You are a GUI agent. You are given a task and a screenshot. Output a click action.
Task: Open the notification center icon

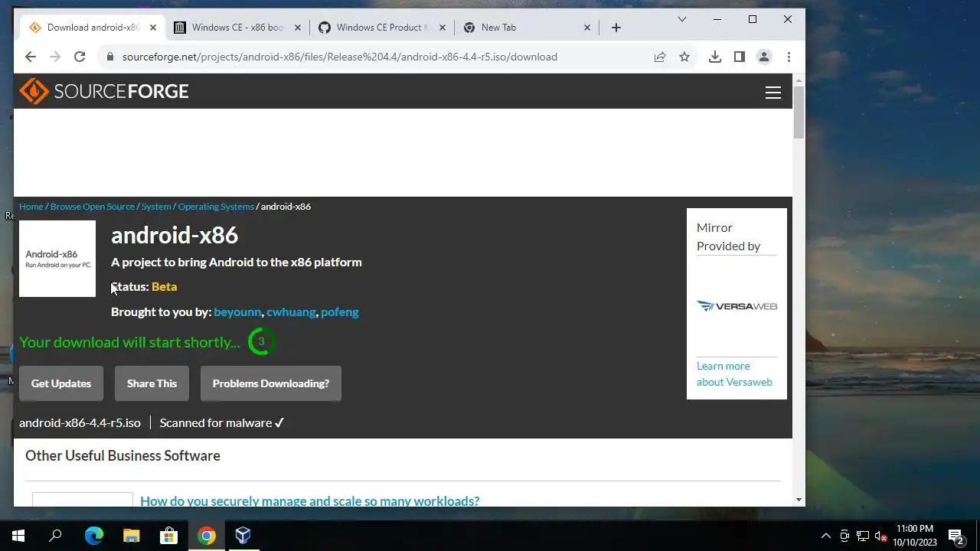[x=956, y=536]
